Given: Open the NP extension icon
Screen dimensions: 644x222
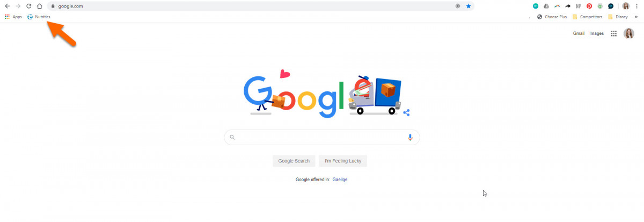Looking at the screenshot, I should click(x=579, y=6).
